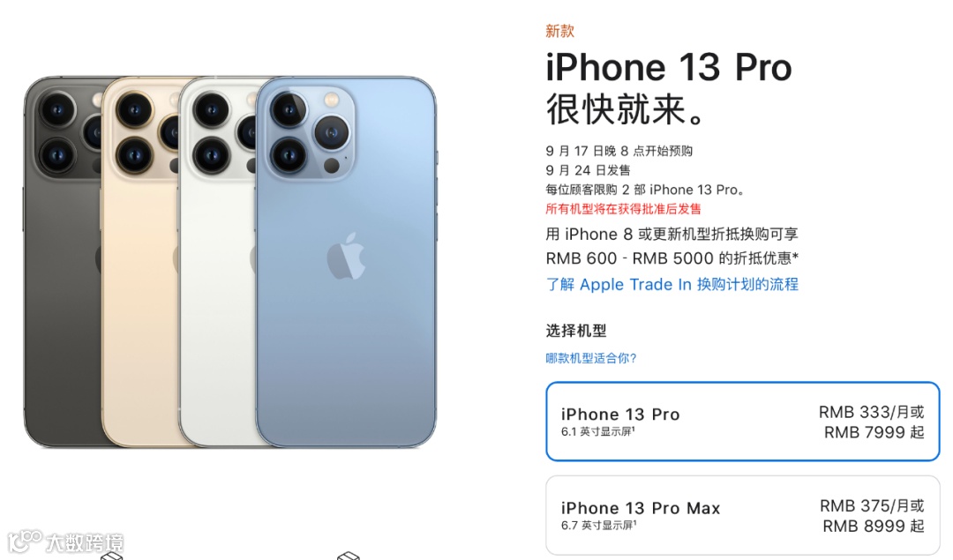Click the flash on the sierra blue iPhone
The width and height of the screenshot is (953, 560).
pos(331,99)
